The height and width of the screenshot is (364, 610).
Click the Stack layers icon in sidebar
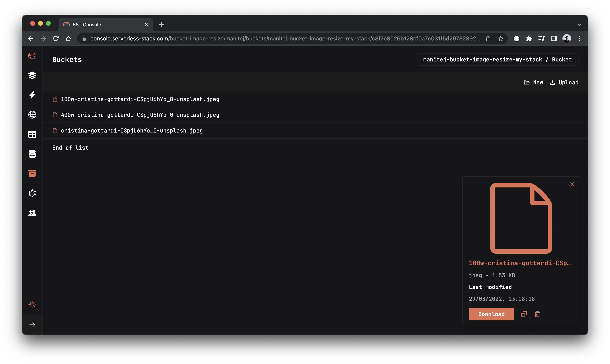pyautogui.click(x=32, y=75)
